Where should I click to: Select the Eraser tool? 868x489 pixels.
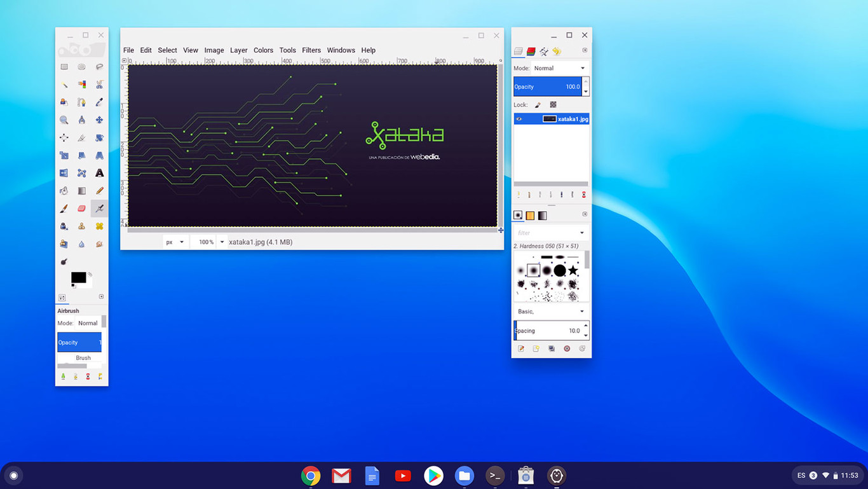pyautogui.click(x=81, y=208)
